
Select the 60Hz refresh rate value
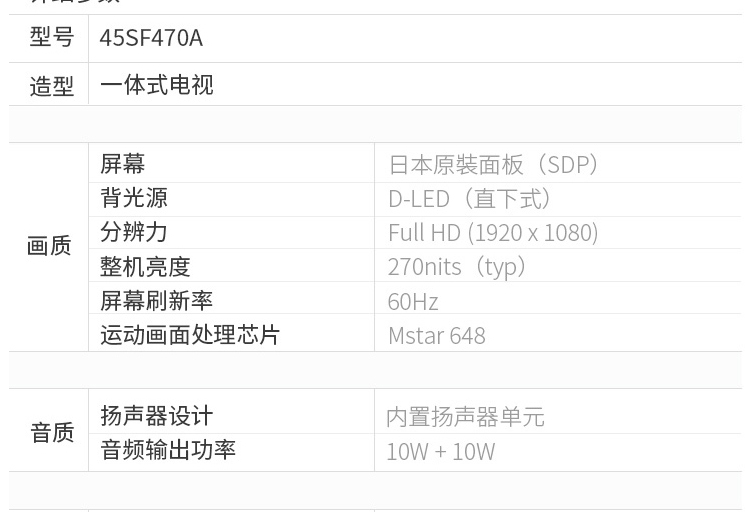pyautogui.click(x=413, y=302)
